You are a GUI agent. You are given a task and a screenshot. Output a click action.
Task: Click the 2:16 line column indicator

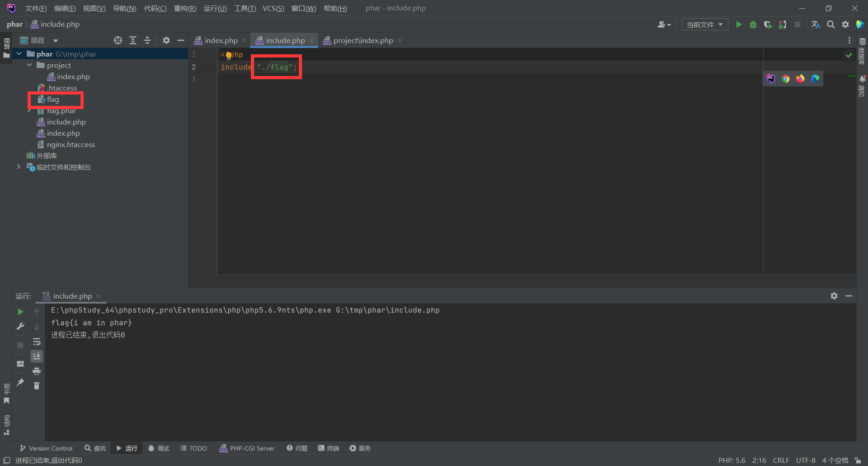click(x=759, y=460)
